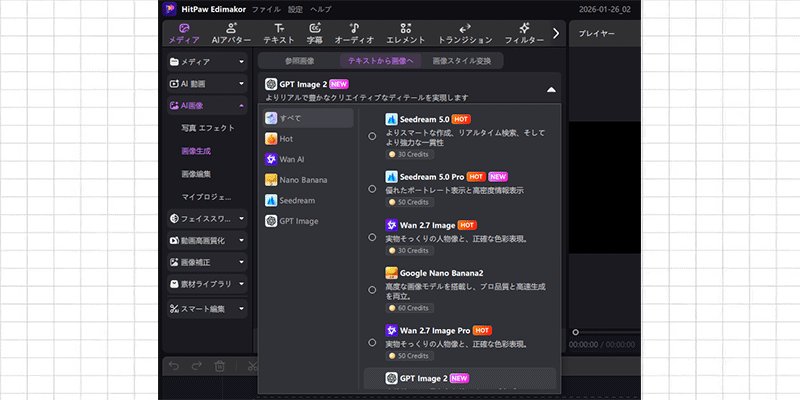
Task: Show more toolbar tabs with right chevron
Action: [x=556, y=34]
